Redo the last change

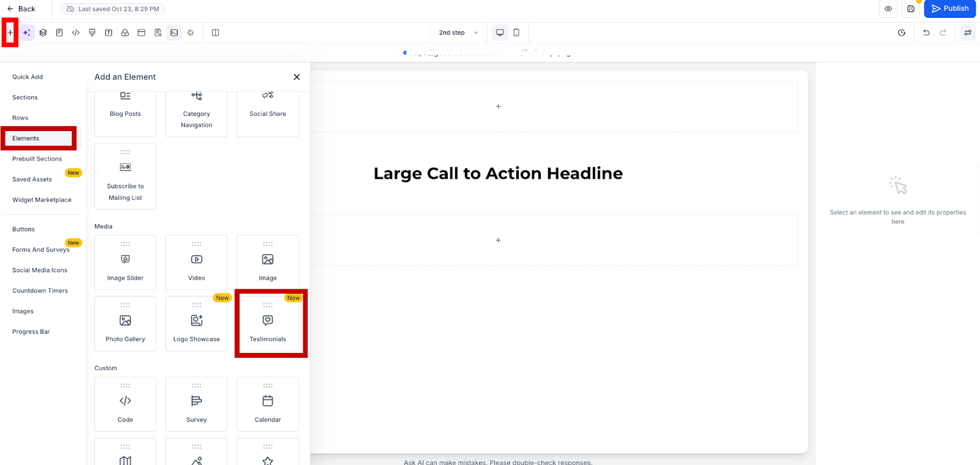coord(943,32)
